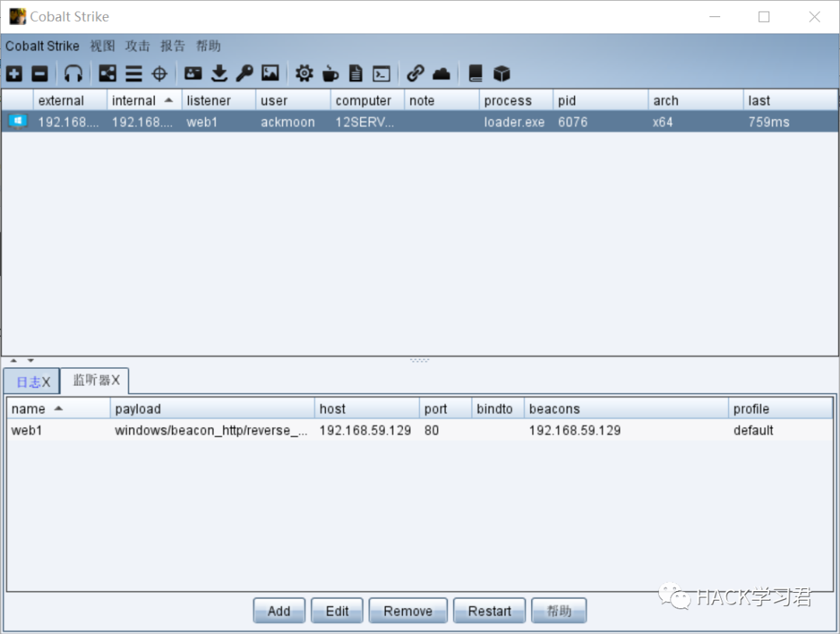Viewport: 840px width, 634px height.
Task: Expand panel with split pane down arrow
Action: [x=30, y=360]
